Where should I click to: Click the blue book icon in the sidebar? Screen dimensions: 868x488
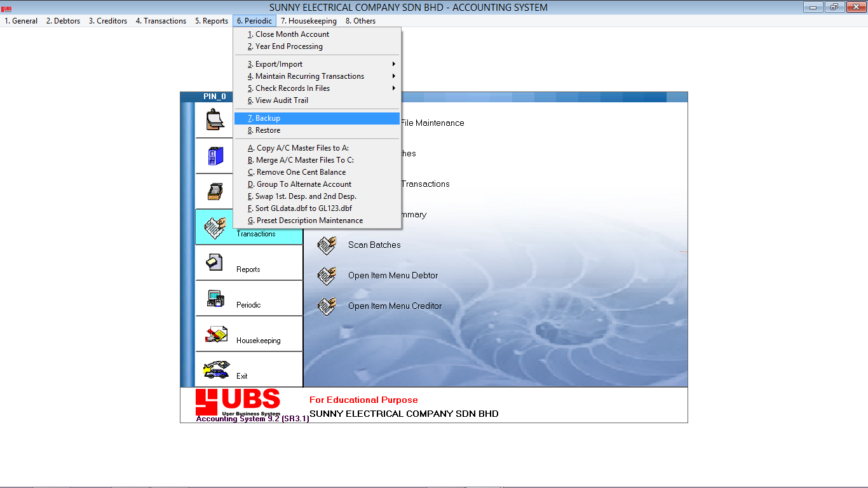point(215,155)
